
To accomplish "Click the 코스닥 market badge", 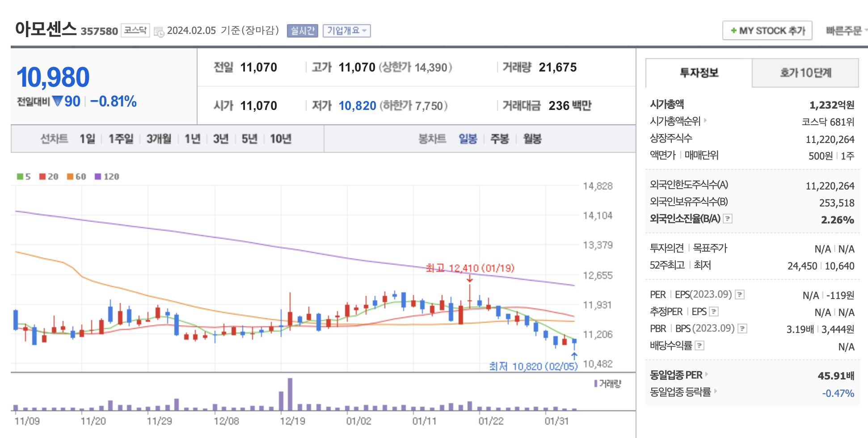I will pyautogui.click(x=135, y=30).
